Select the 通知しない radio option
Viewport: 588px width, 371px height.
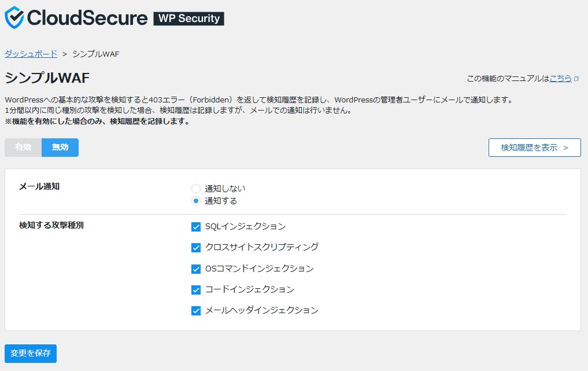pyautogui.click(x=195, y=188)
